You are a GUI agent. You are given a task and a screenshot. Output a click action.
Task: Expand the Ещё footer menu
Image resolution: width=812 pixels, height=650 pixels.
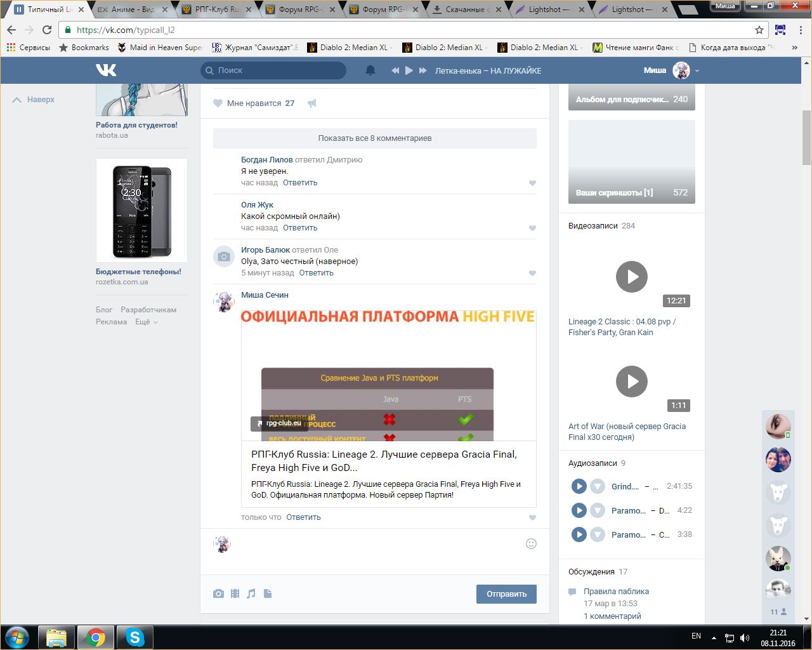(x=147, y=322)
